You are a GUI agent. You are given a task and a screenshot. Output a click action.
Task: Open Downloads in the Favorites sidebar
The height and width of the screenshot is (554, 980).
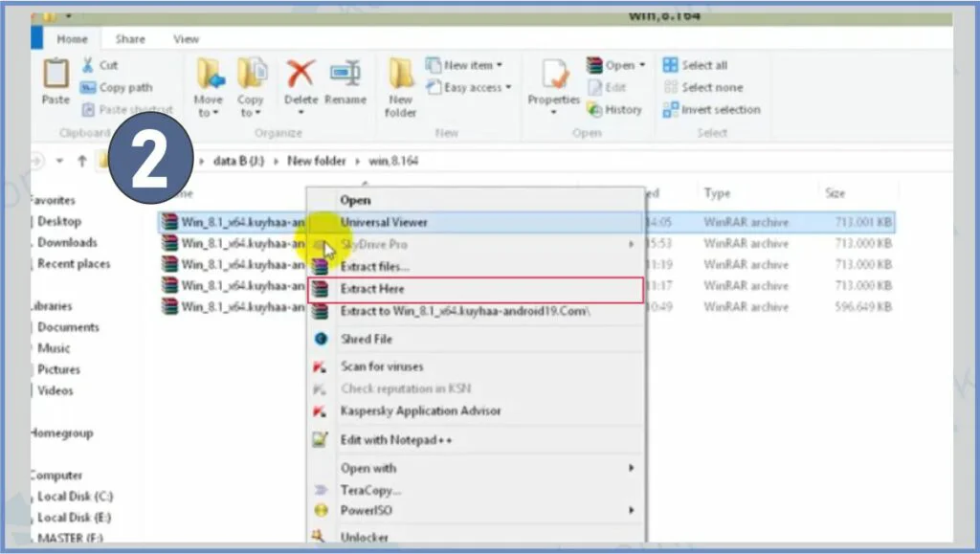click(x=67, y=243)
